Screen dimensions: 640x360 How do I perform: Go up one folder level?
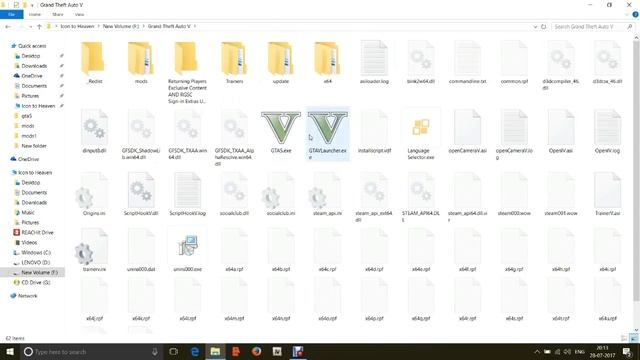coord(39,27)
